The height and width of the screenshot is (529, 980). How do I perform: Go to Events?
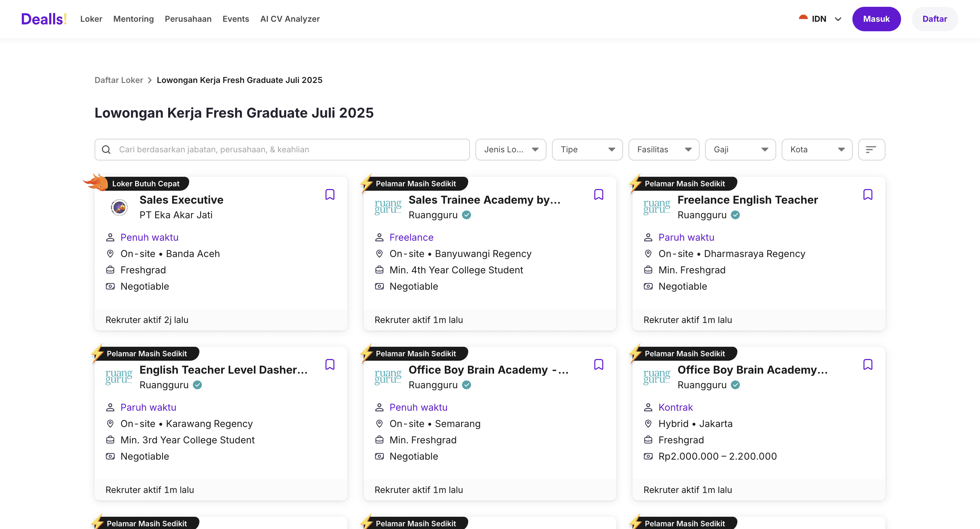(236, 19)
